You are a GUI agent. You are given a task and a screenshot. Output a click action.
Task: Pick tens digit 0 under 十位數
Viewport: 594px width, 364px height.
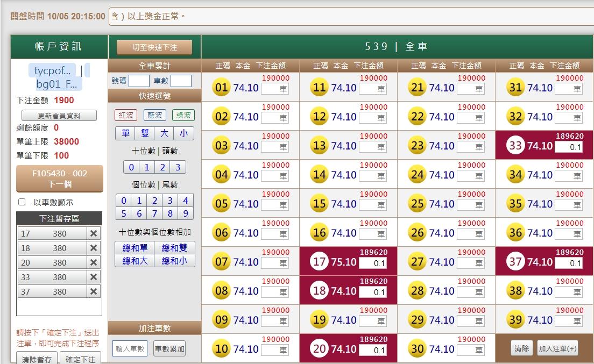(x=131, y=167)
